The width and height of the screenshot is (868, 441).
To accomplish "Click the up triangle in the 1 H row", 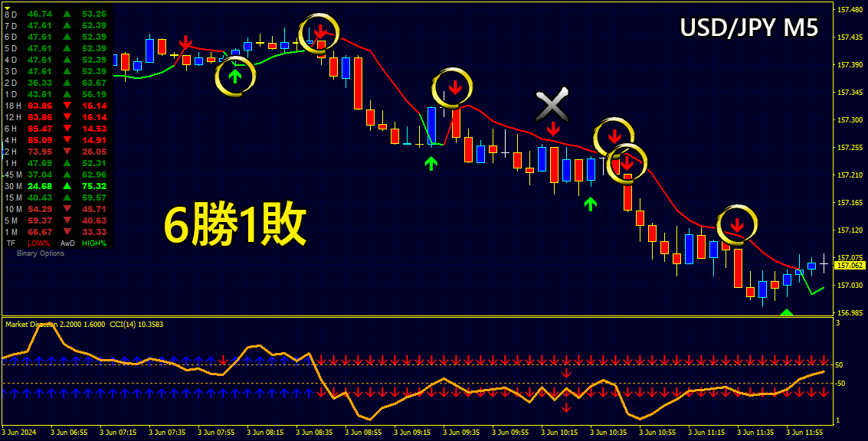I will (67, 163).
